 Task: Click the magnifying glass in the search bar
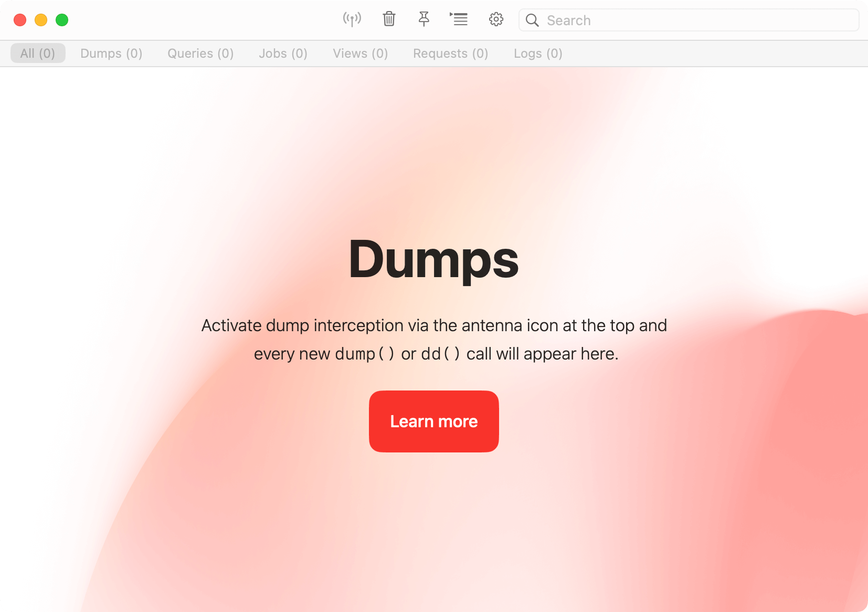(x=533, y=20)
